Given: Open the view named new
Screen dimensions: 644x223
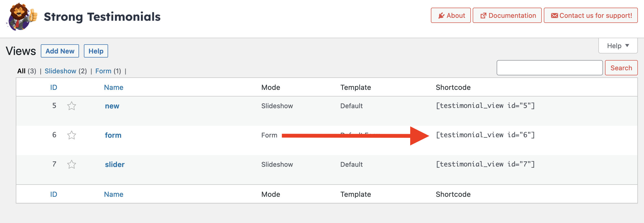Looking at the screenshot, I should point(112,106).
